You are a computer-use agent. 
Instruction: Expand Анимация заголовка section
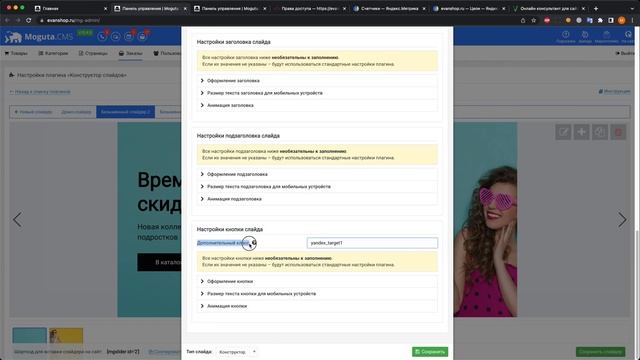(317, 105)
